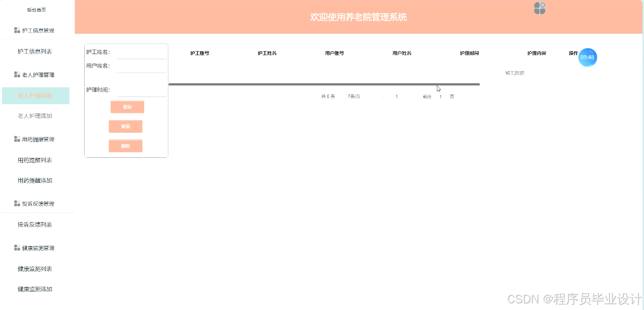Screen dimensions: 644x310
Task: Click the 重置 reset button
Action: coord(126,126)
